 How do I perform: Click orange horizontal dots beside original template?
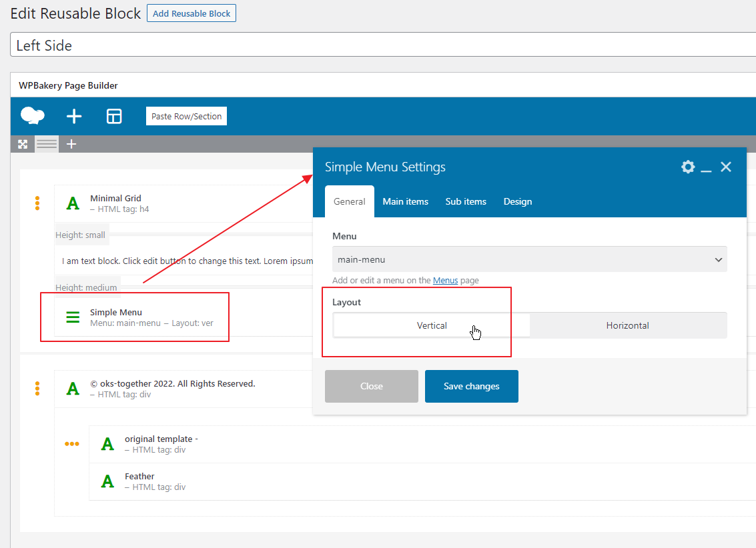tap(72, 443)
